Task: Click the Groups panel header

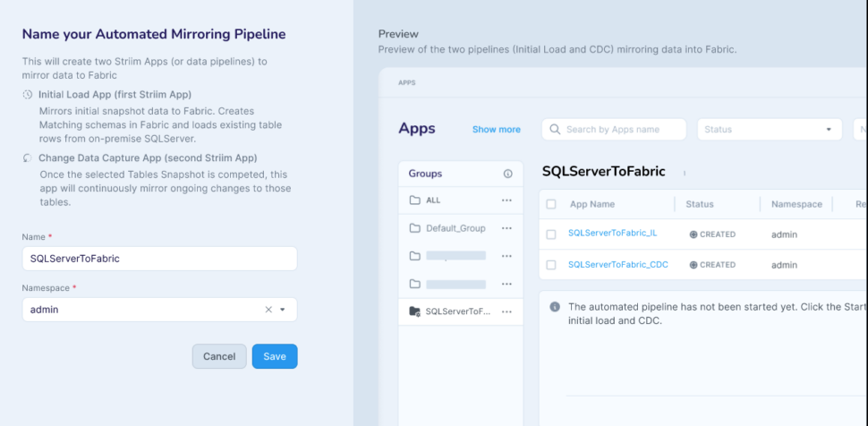Action: click(461, 174)
